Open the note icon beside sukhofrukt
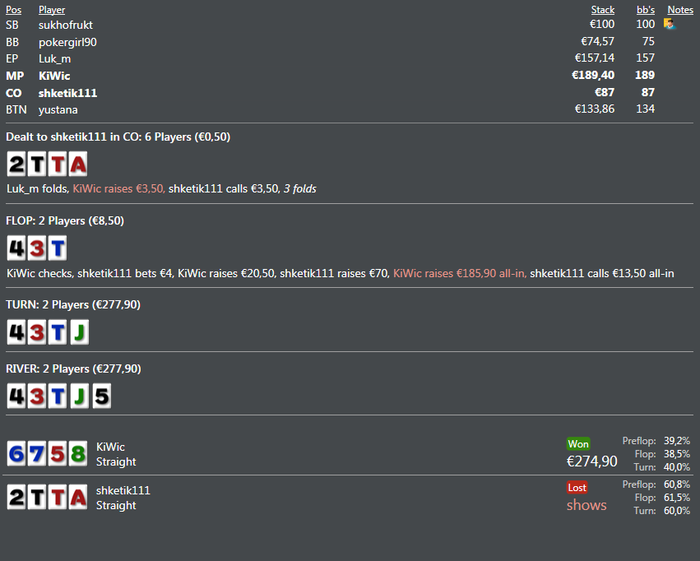The width and height of the screenshot is (700, 561). point(669,24)
